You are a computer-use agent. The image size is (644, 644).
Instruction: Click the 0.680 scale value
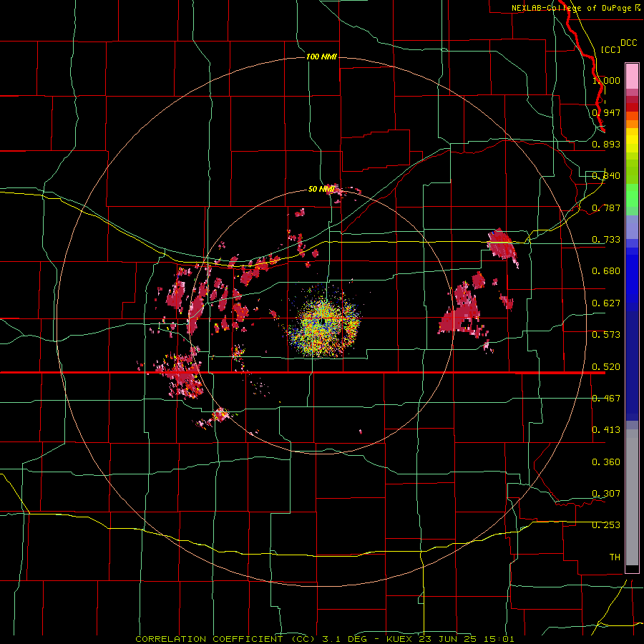tap(606, 271)
